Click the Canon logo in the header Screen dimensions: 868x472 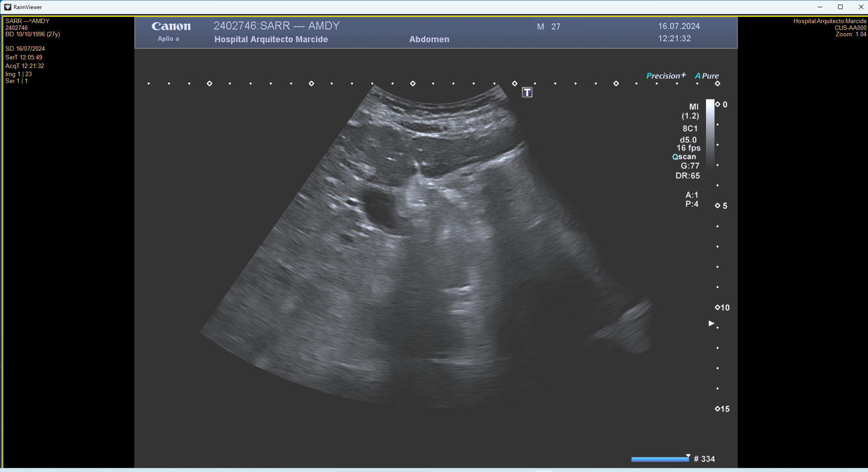tap(171, 26)
